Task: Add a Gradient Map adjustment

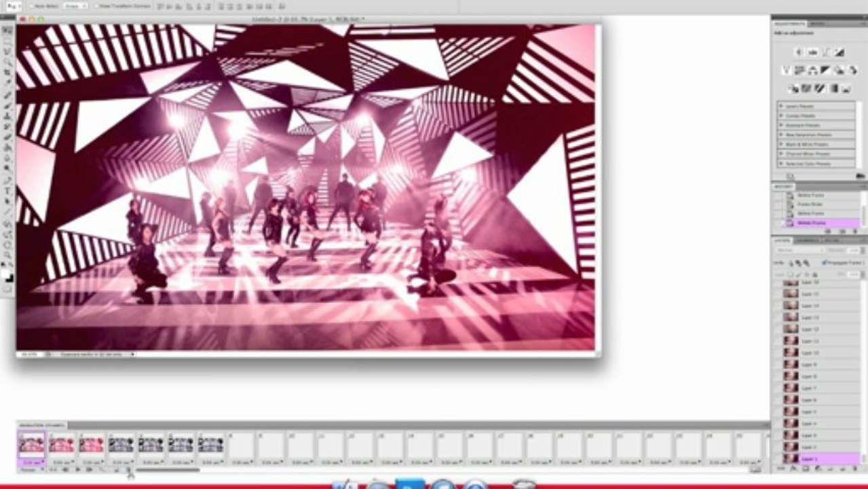Action: (833, 88)
